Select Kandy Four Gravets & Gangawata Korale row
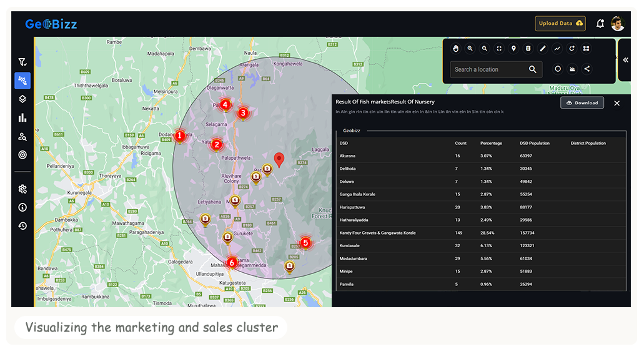Viewport: 644px width, 354px height. point(481,233)
